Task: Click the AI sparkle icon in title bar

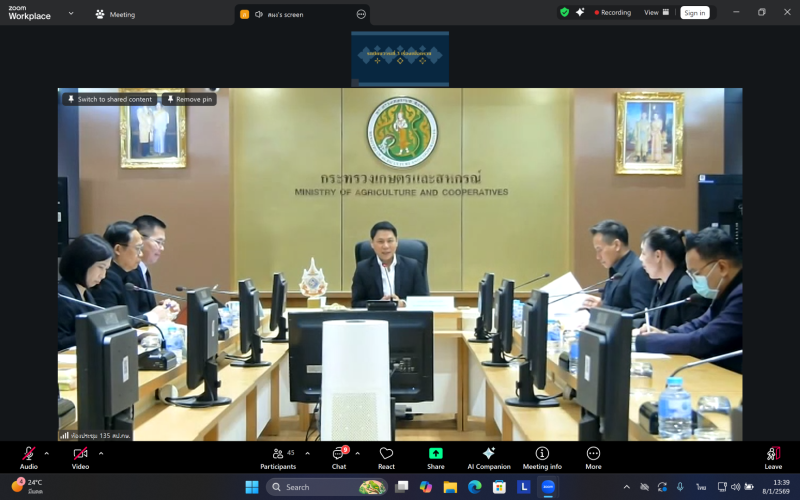Action: click(x=580, y=12)
